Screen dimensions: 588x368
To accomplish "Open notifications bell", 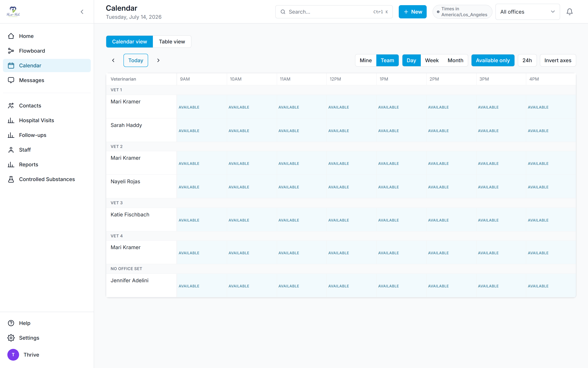I will [x=570, y=12].
